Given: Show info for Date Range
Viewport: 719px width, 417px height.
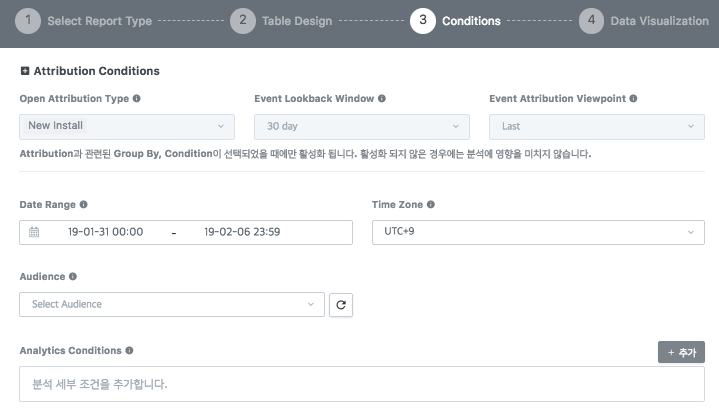Looking at the screenshot, I should (x=83, y=204).
